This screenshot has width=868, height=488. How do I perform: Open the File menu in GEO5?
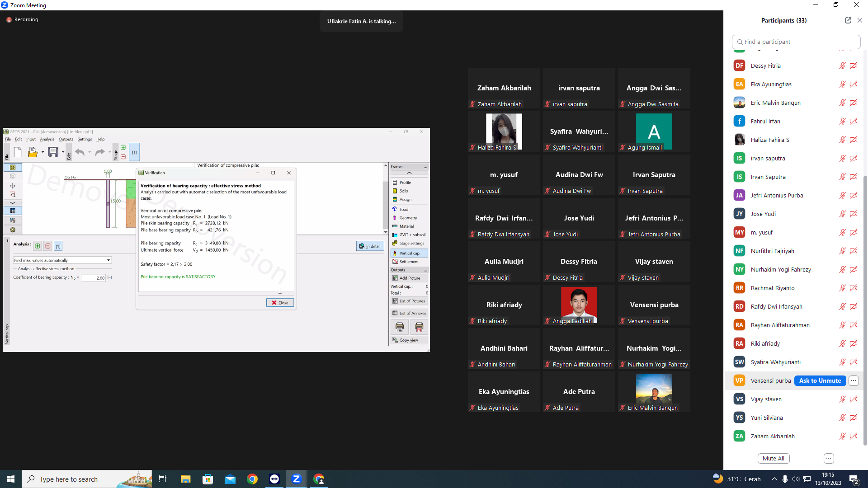8,139
